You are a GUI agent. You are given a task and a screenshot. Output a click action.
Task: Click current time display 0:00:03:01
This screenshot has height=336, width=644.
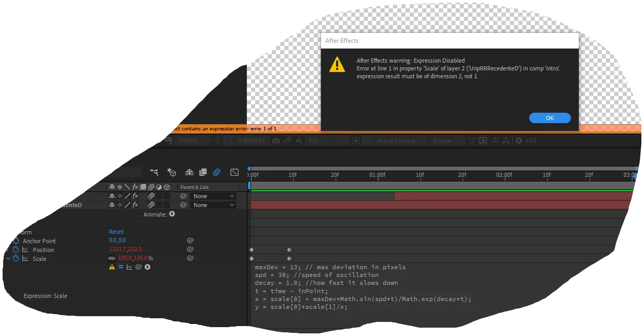[x=252, y=141]
